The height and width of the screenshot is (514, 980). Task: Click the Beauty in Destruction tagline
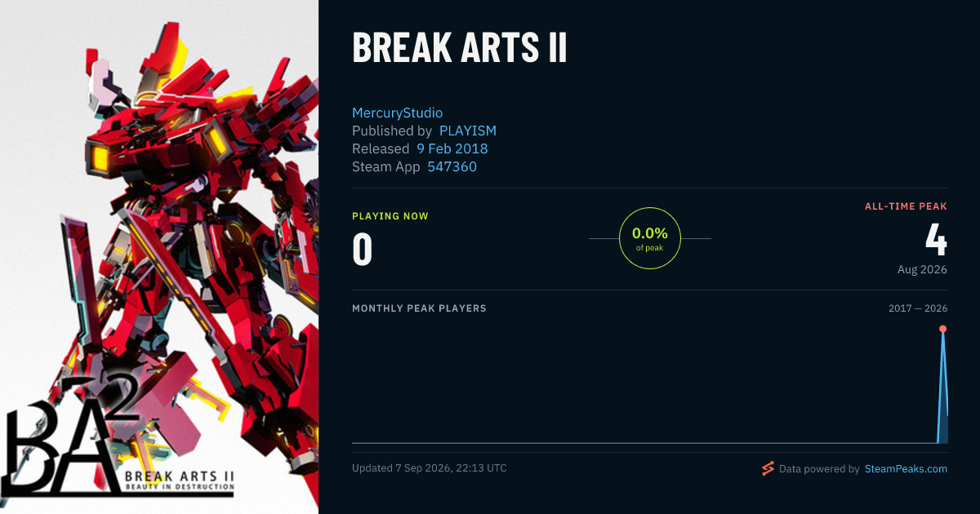pos(179,487)
